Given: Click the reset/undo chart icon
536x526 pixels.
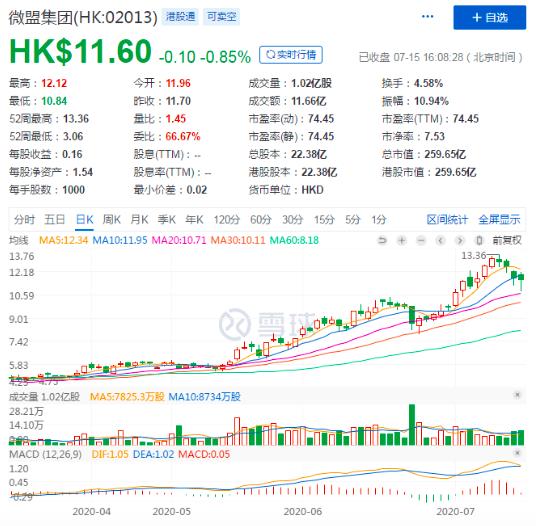Looking at the screenshot, I should pos(382,241).
